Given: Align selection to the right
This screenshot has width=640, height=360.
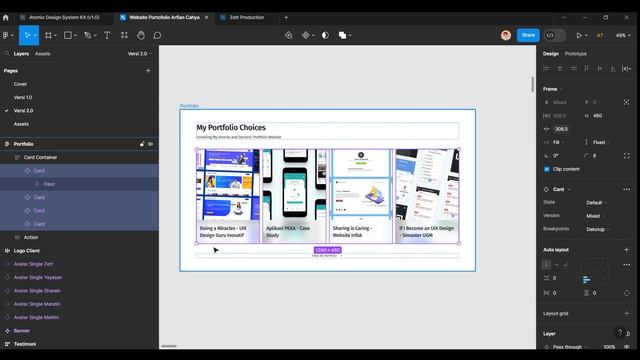Looking at the screenshot, I should pyautogui.click(x=573, y=69).
